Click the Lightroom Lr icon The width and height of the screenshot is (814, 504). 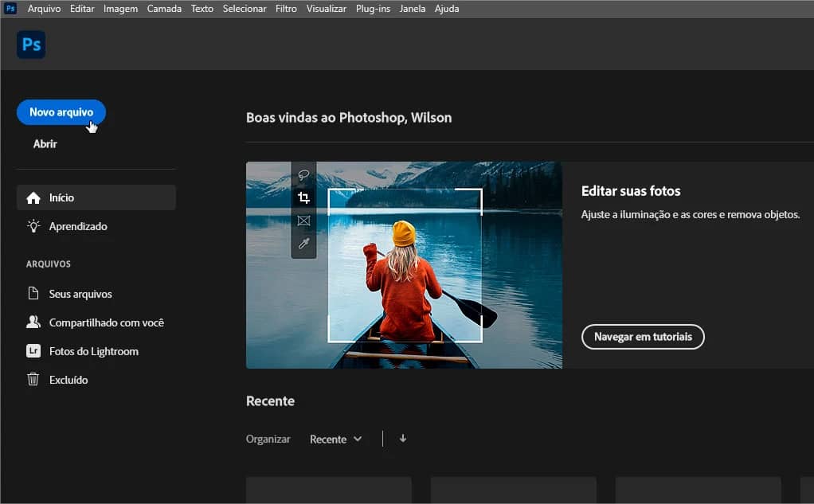(33, 351)
